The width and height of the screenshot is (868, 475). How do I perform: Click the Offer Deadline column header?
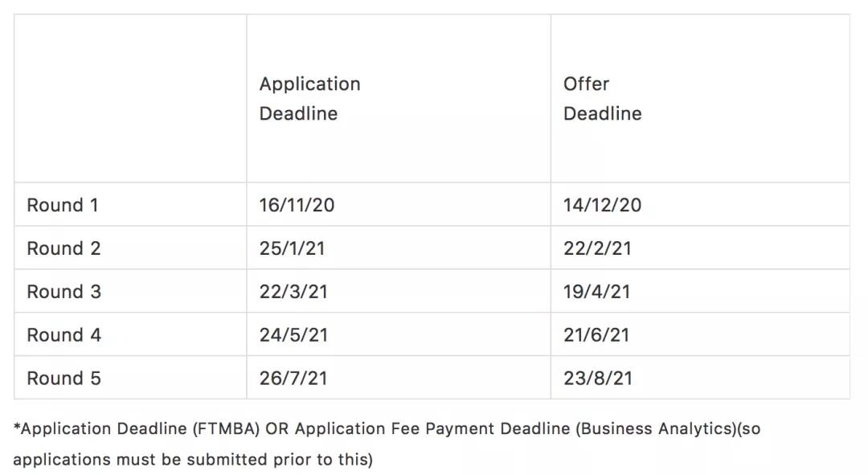click(602, 99)
